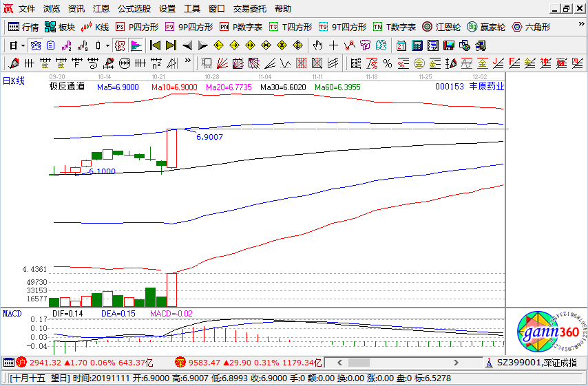Screen dimensions: 588x386
Task: Click the 赢 angle-lines icon
Action: 561,63
